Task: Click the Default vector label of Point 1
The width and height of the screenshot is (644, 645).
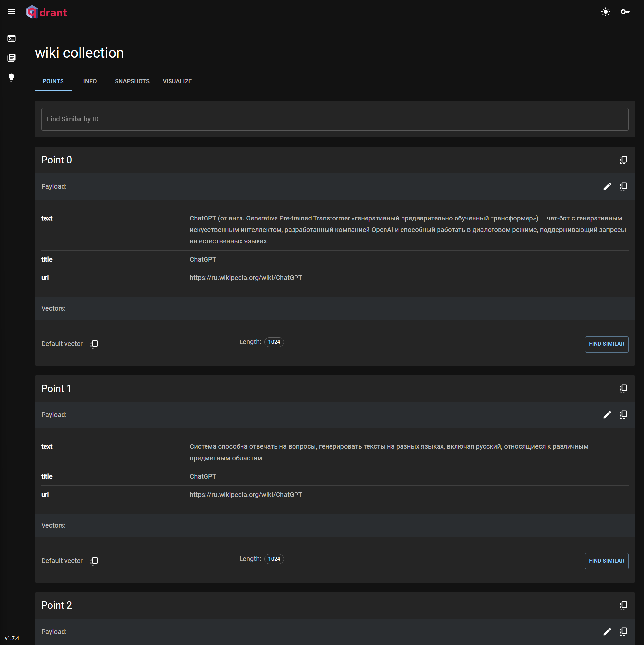Action: click(62, 561)
